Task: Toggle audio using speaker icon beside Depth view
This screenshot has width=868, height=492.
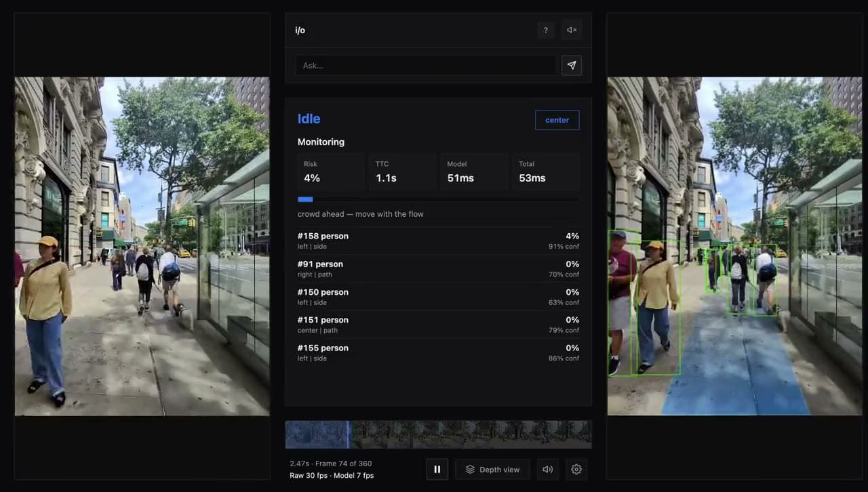Action: 548,469
